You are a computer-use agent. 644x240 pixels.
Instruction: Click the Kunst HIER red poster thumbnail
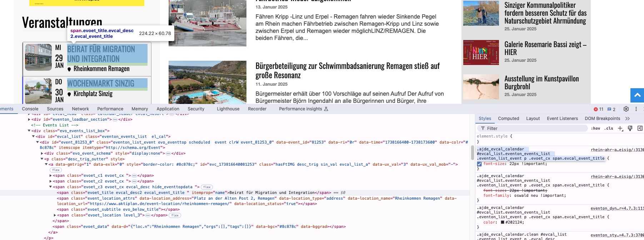pyautogui.click(x=481, y=52)
